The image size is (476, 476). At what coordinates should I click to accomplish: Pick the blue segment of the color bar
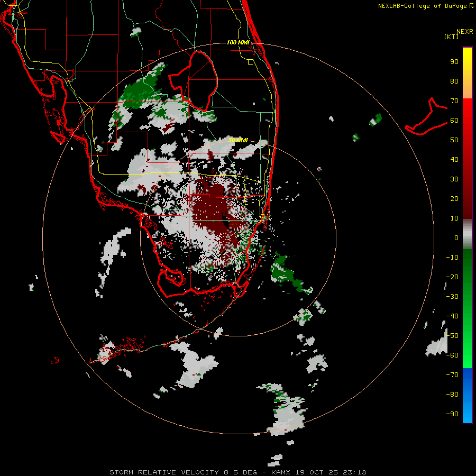467,396
